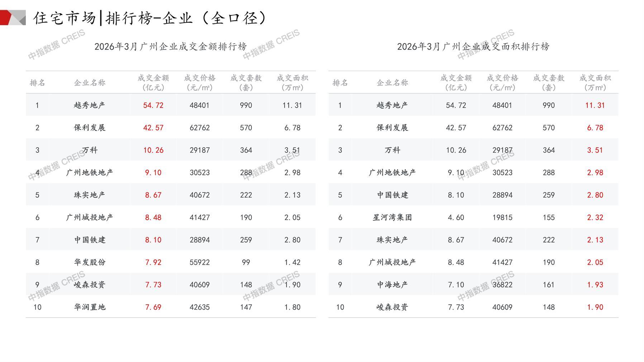Select the 36822 price for 中海地产
The width and height of the screenshot is (644, 362).
(502, 285)
